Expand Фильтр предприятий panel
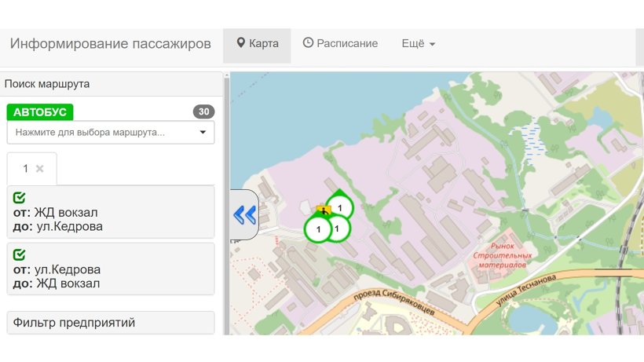This screenshot has height=362, width=644. coord(111,323)
